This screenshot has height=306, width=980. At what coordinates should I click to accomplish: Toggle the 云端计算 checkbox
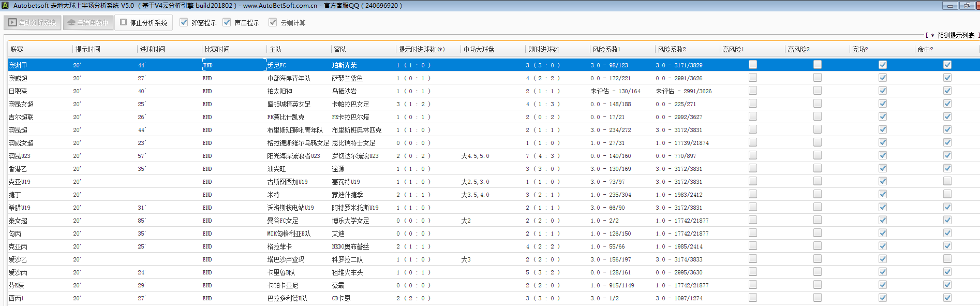tap(273, 22)
